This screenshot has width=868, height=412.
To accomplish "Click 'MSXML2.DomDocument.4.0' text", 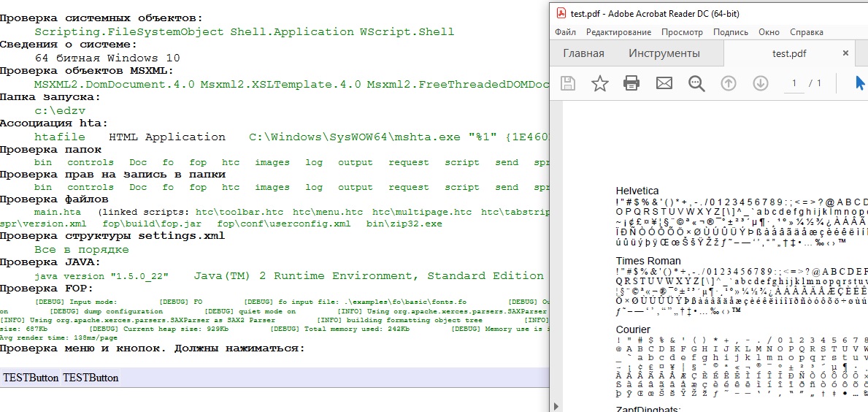I will click(x=115, y=85).
